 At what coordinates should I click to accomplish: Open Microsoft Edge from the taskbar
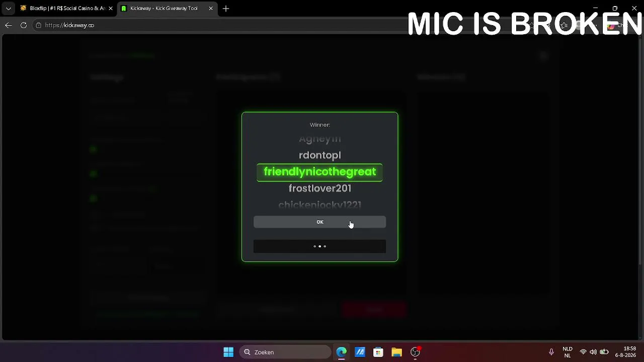tap(342, 352)
